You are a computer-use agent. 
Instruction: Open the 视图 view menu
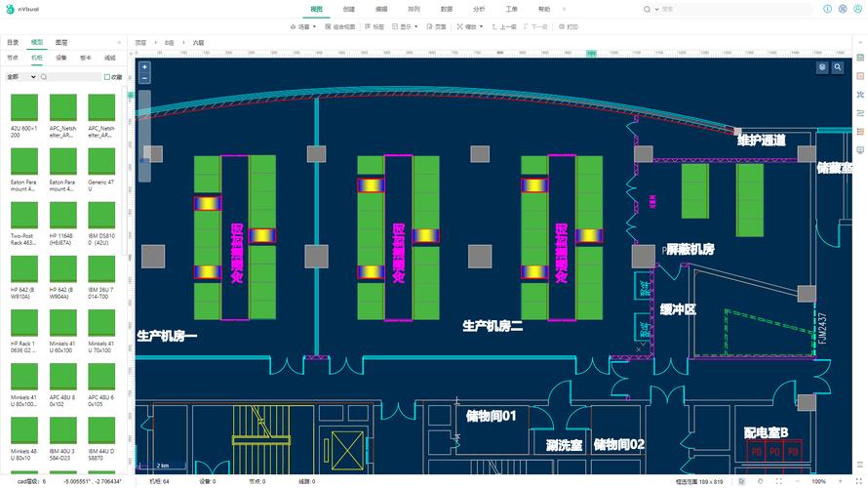click(316, 9)
